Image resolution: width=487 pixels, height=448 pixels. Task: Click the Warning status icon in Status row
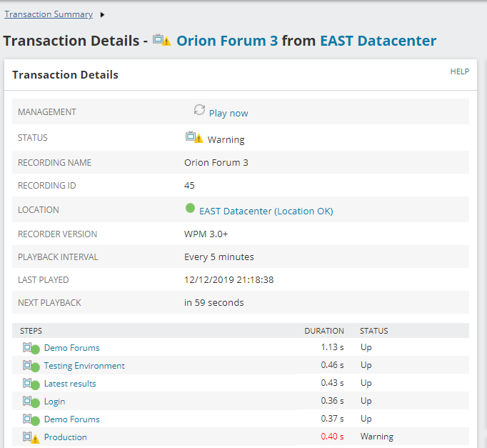tap(194, 137)
